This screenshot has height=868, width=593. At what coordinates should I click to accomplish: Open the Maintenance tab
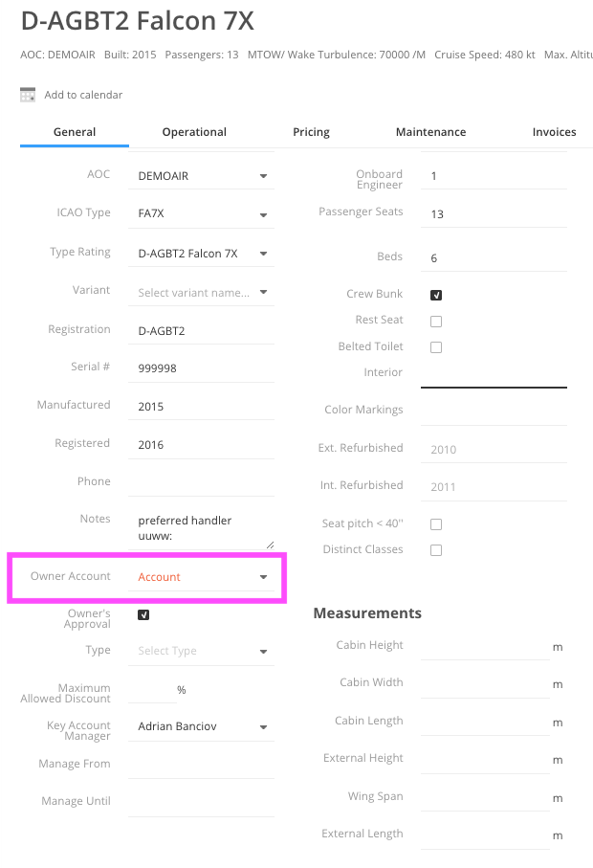(430, 132)
